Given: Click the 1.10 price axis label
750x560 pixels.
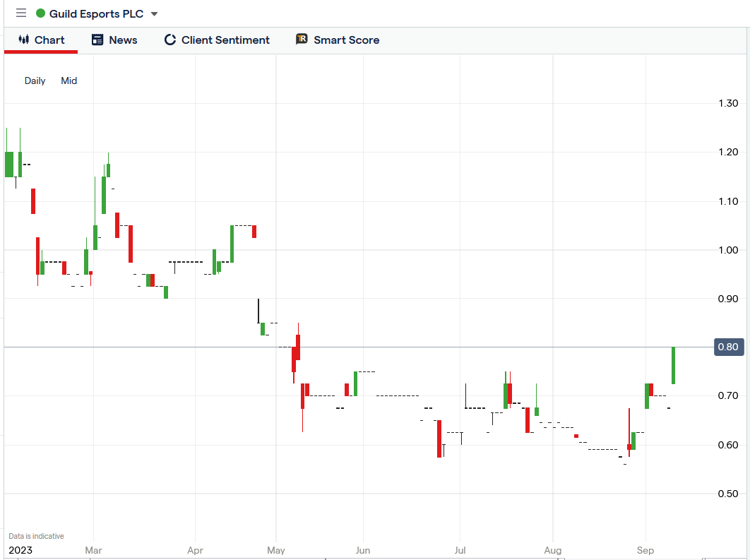Looking at the screenshot, I should pyautogui.click(x=728, y=201).
